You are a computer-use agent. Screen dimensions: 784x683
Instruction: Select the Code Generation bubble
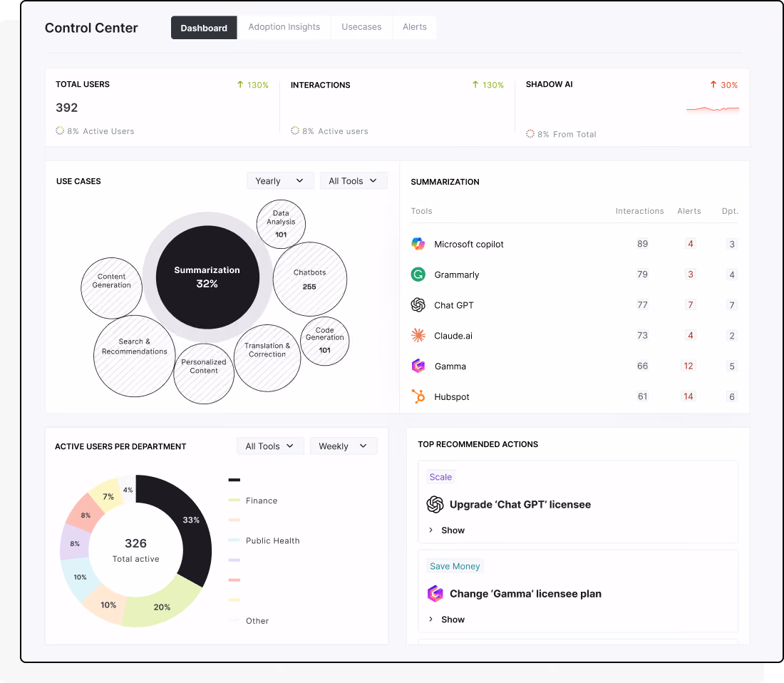324,341
